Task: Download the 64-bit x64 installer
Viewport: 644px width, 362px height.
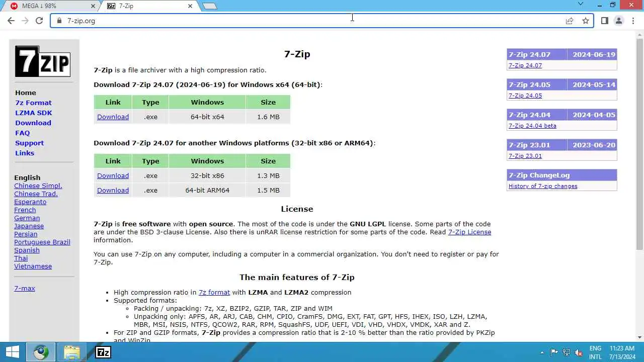Action: [113, 117]
